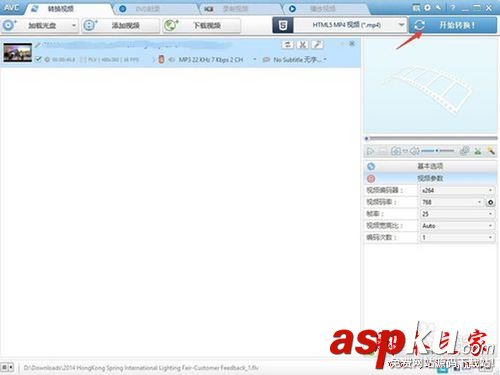Click the yellow magic wand icon under preview

coord(491,151)
